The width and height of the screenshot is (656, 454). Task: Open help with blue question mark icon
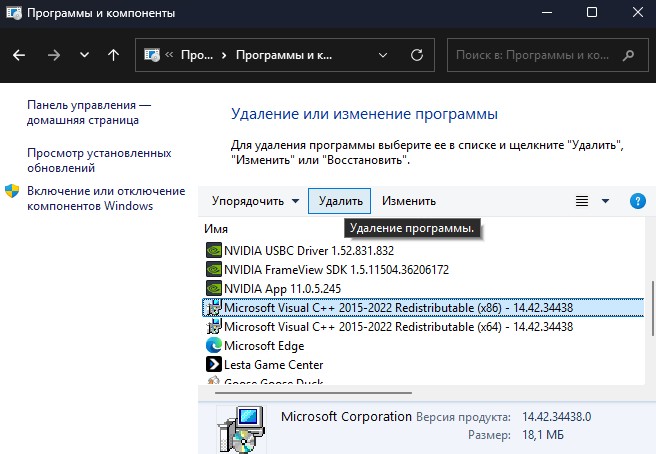coord(638,201)
